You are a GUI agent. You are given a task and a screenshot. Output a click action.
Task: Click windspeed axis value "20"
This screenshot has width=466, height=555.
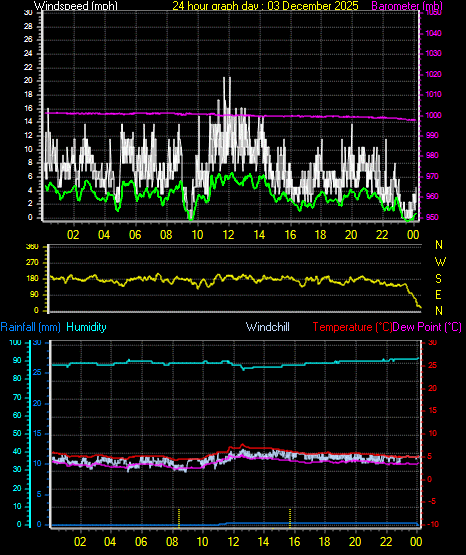click(28, 80)
